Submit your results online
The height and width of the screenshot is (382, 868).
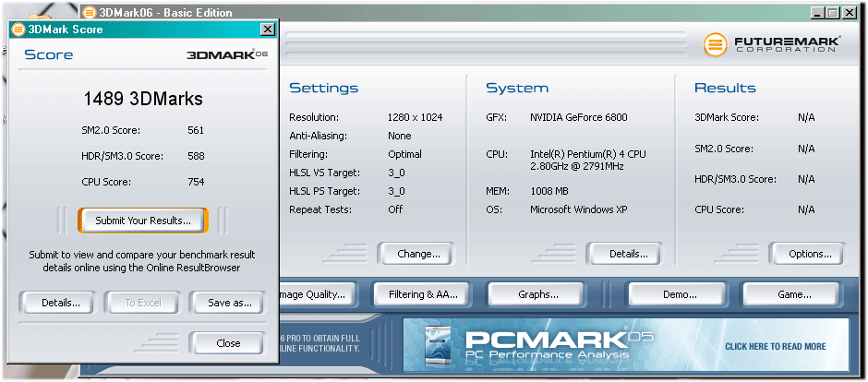143,221
